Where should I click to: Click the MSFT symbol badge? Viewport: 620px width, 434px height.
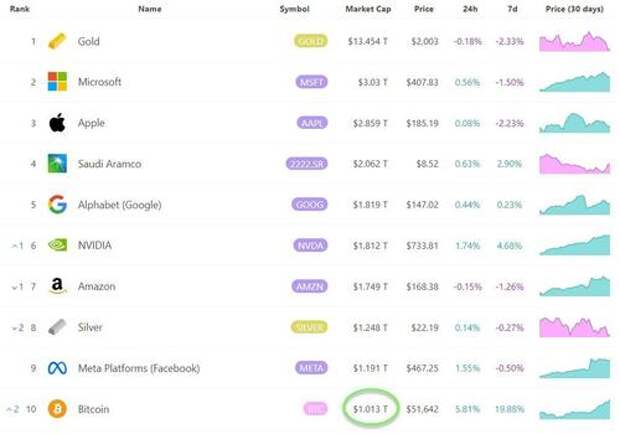[x=311, y=82]
